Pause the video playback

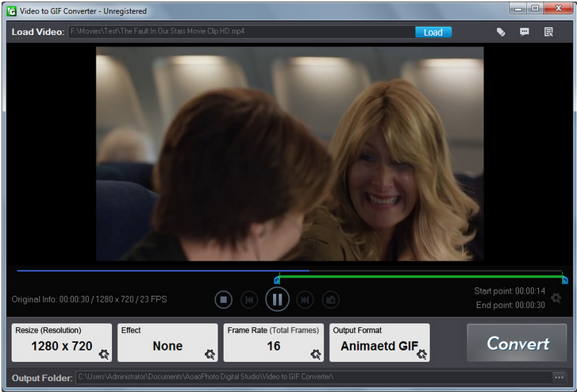277,299
